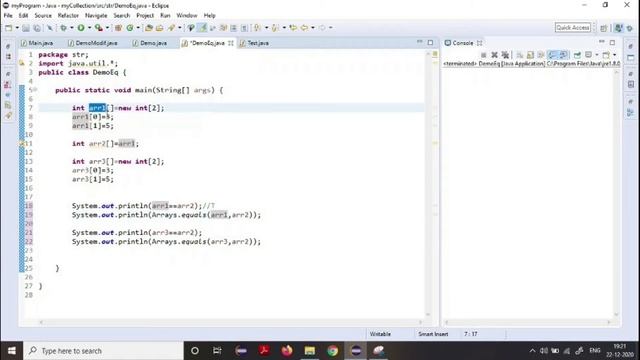Click the Last Edit Location arrow icon

point(293,28)
